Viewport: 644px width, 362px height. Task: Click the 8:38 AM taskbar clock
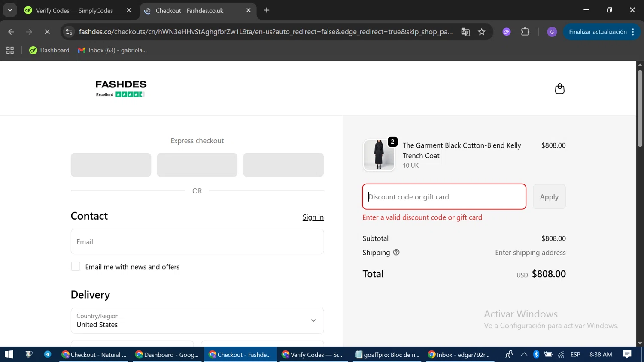click(601, 354)
